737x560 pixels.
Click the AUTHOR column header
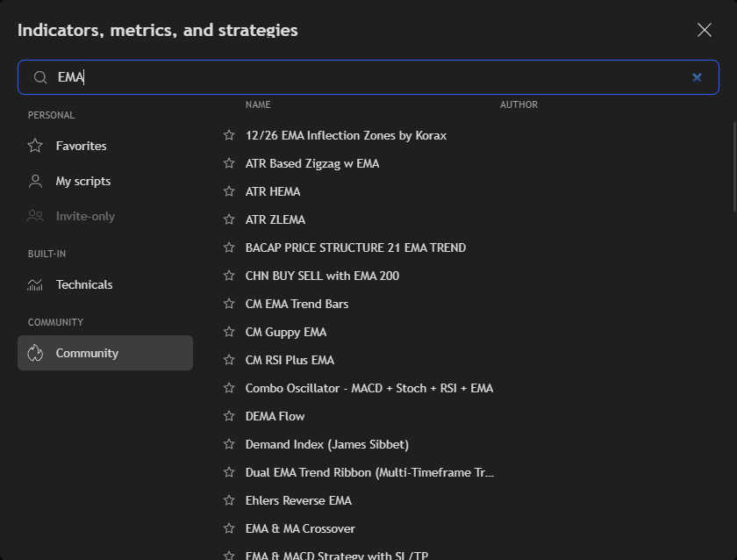click(519, 104)
